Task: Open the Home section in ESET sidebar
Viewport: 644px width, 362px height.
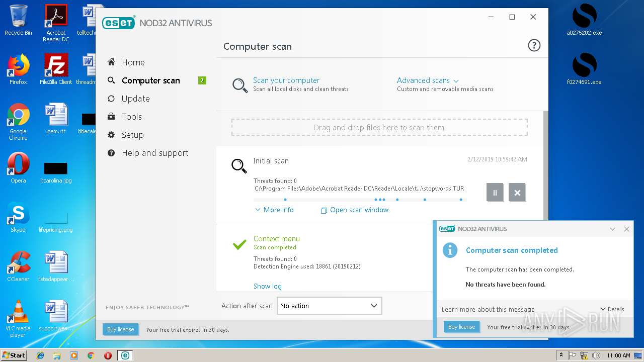Action: [x=133, y=62]
